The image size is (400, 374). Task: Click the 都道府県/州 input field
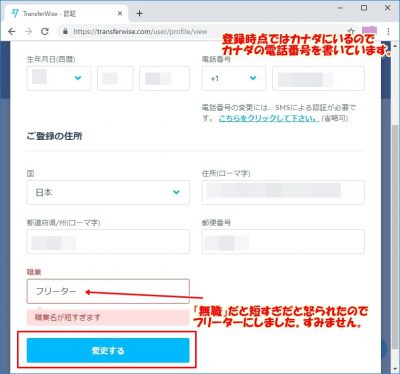[108, 242]
